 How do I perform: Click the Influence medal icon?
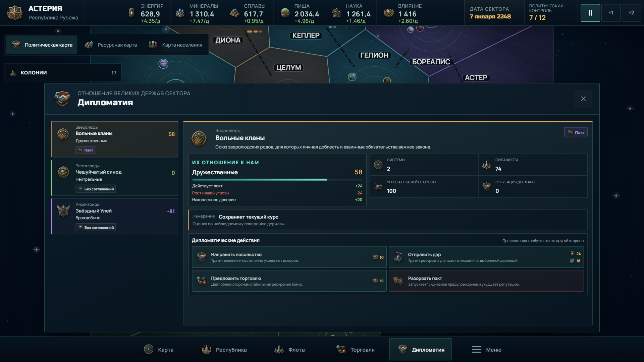[x=389, y=13]
